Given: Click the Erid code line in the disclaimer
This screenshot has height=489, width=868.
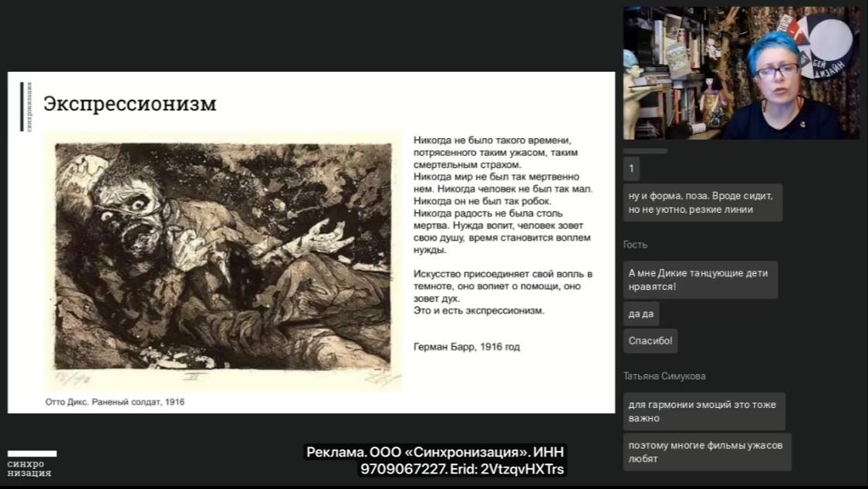Looking at the screenshot, I should (x=462, y=469).
